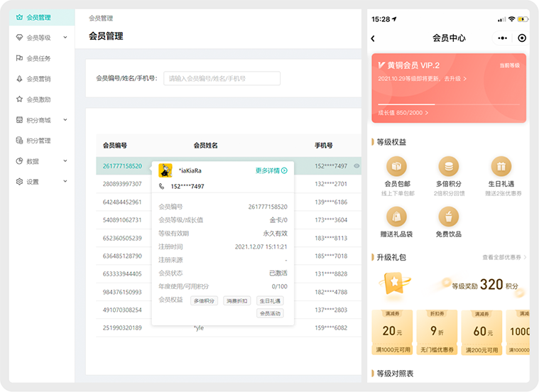The width and height of the screenshot is (539, 392).
Task: Expand the 设置 submenu chevron
Action: point(65,181)
